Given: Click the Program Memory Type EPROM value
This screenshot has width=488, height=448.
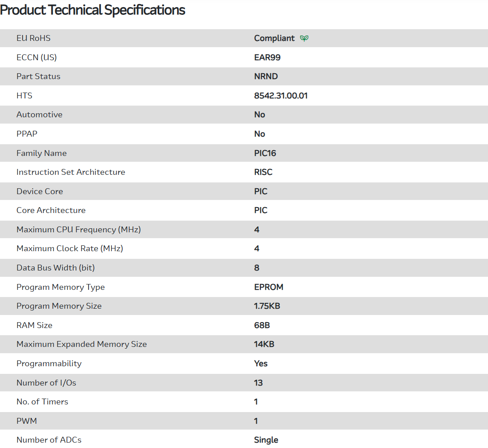Looking at the screenshot, I should pyautogui.click(x=269, y=287).
